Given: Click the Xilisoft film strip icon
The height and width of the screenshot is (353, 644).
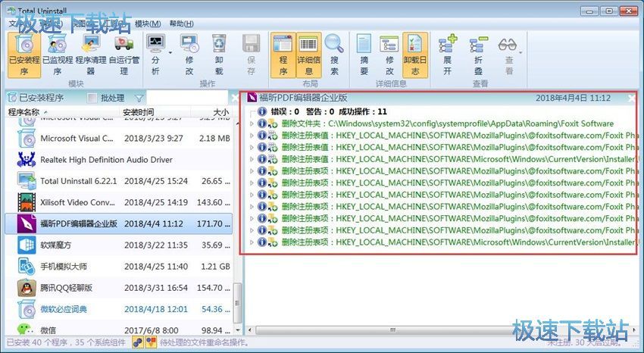Looking at the screenshot, I should (x=27, y=202).
